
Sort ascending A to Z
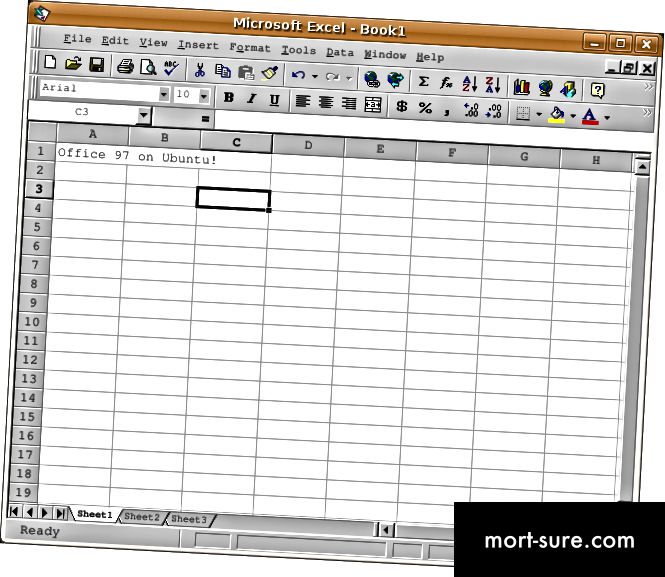[x=469, y=84]
